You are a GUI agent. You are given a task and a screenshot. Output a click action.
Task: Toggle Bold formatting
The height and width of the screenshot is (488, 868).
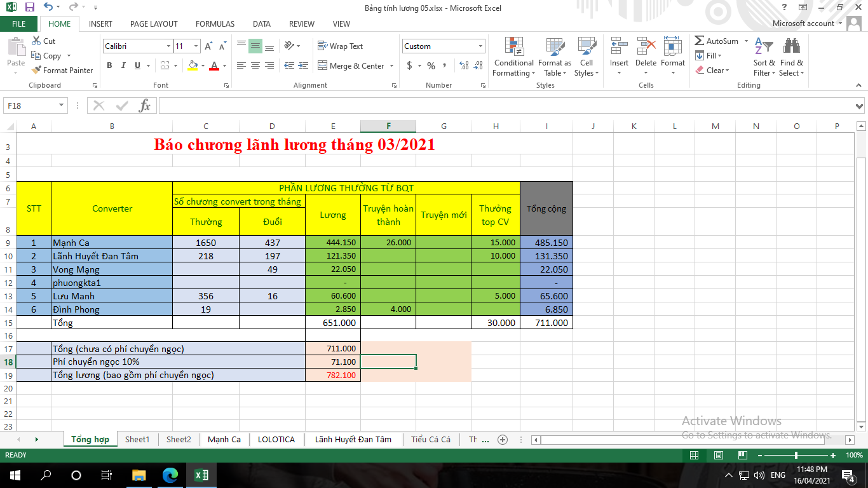(109, 65)
